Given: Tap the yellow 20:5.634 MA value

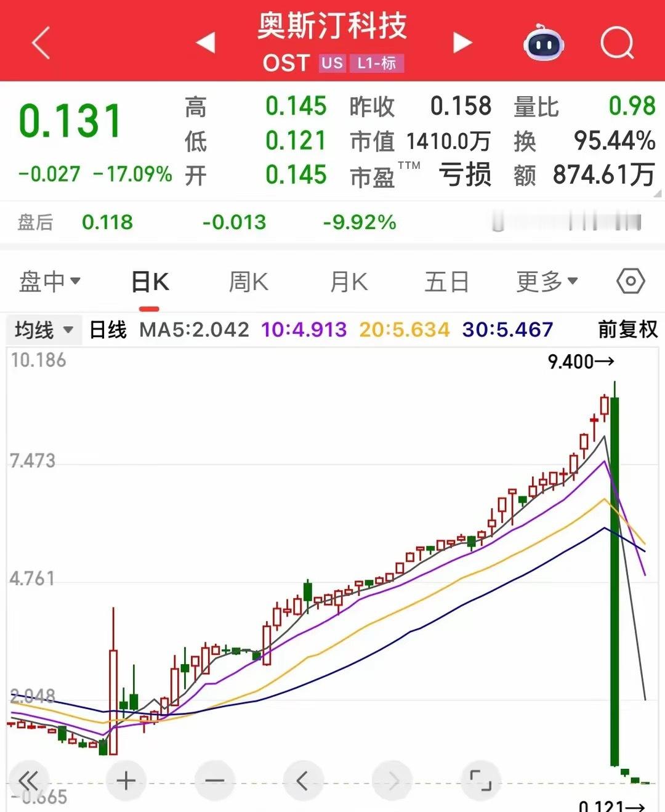Looking at the screenshot, I should pos(405,330).
